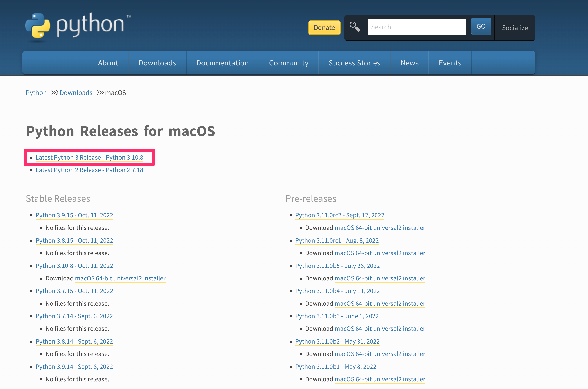Open the Socialize menu
Screen dimensions: 588x389
point(515,28)
